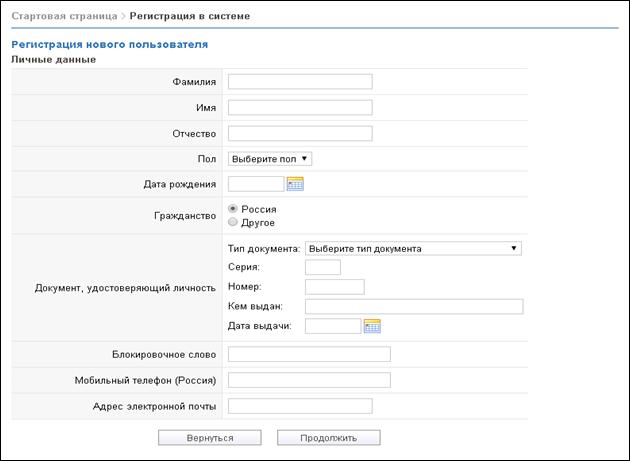Focus the Отчество input field
630x461 pixels.
[300, 133]
